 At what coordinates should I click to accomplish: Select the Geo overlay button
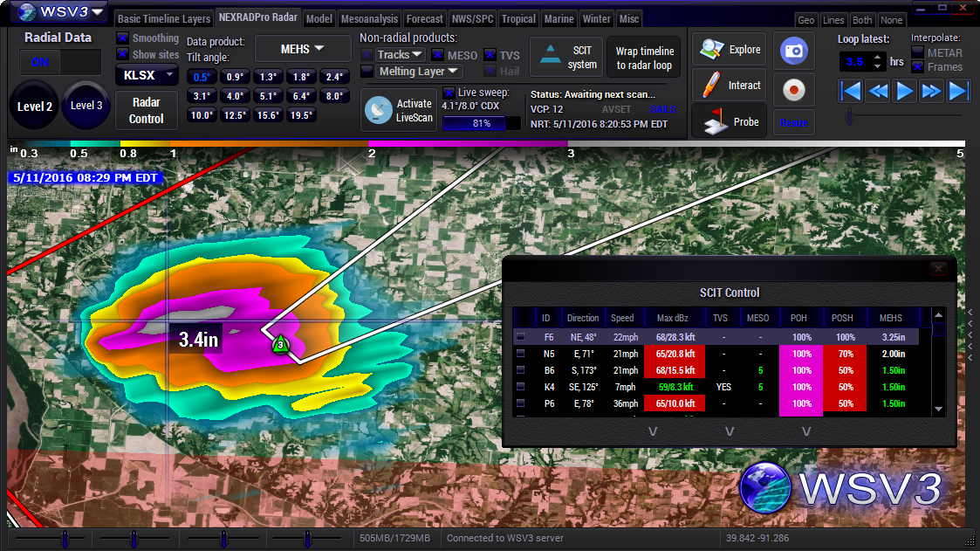click(x=805, y=20)
